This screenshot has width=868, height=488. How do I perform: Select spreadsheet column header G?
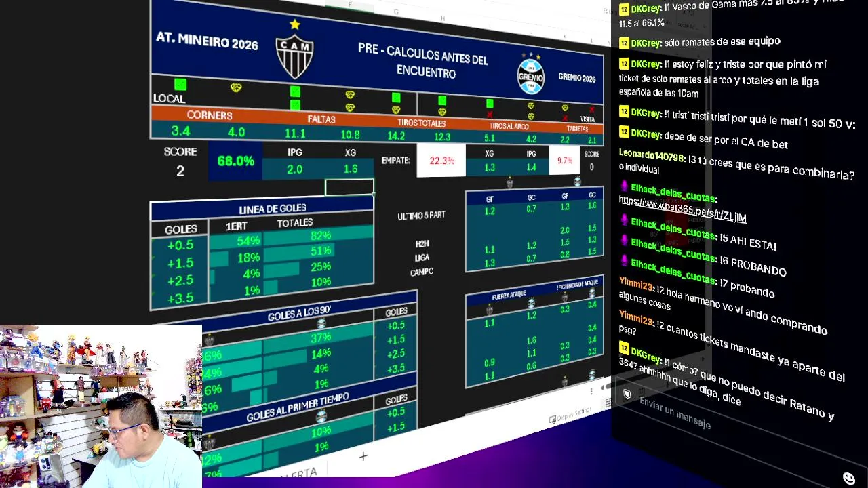pyautogui.click(x=396, y=12)
